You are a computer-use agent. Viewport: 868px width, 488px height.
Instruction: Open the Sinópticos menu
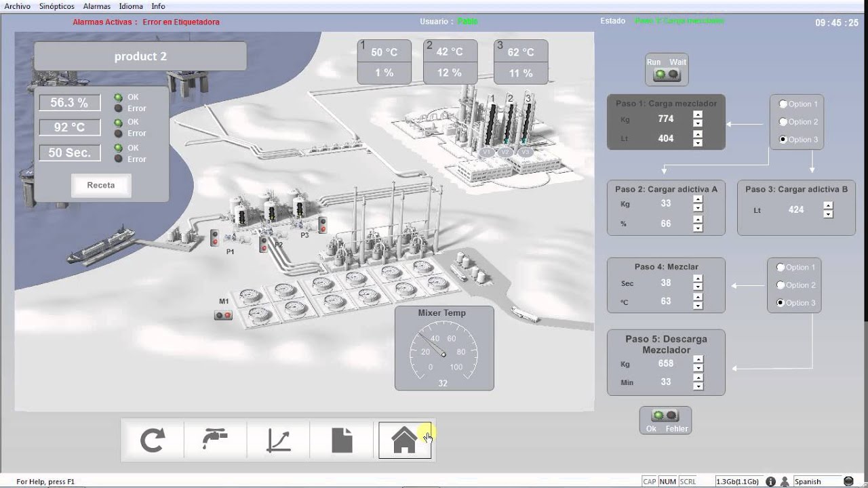click(57, 6)
